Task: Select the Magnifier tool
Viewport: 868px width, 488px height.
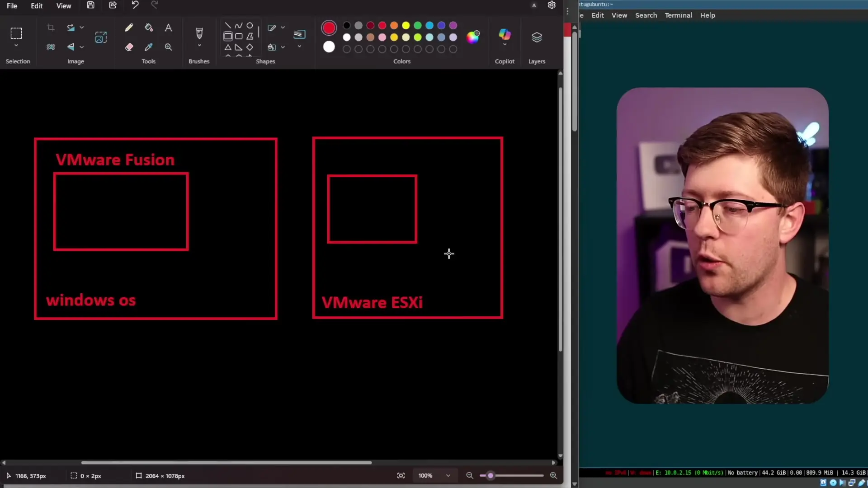Action: (168, 47)
